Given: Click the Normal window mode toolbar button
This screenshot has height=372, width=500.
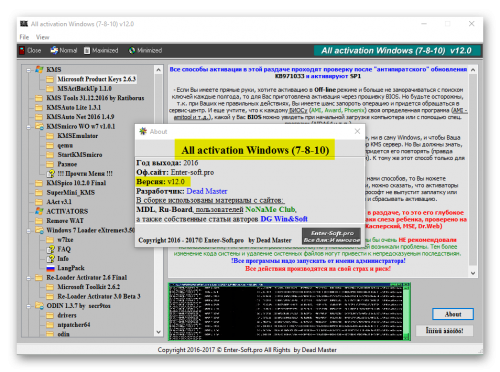Looking at the screenshot, I should click(64, 51).
